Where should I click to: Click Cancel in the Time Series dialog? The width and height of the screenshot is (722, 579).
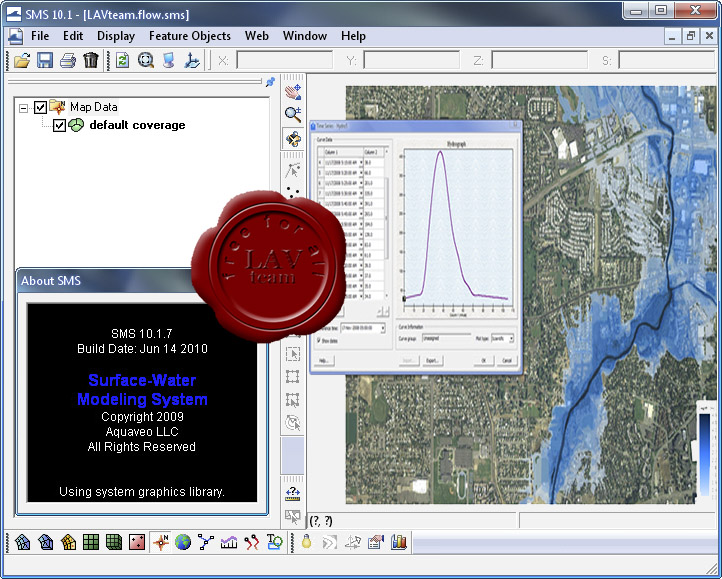[507, 360]
